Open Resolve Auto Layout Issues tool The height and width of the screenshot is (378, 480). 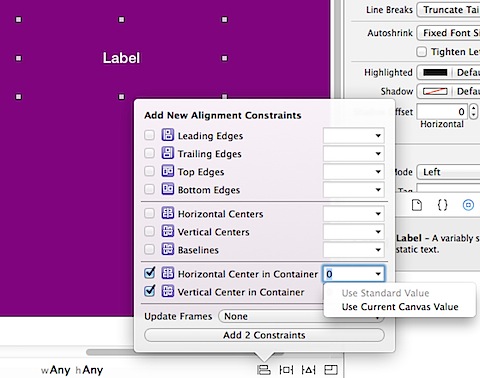tap(308, 370)
